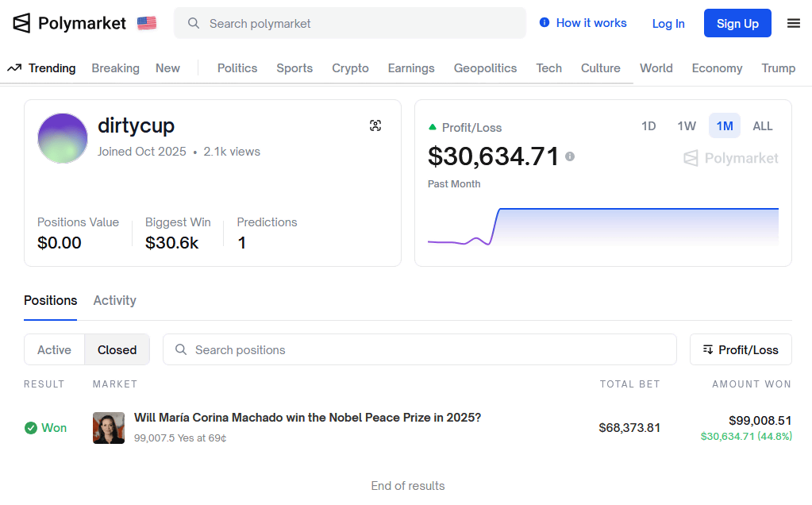Click the profile scan icon next to dirtycup
This screenshot has height=505, width=812.
(x=375, y=125)
